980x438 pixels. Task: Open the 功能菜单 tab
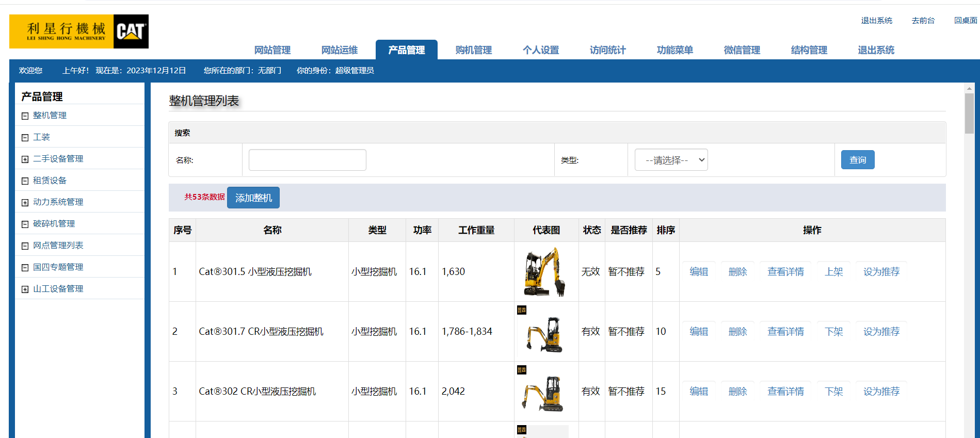pyautogui.click(x=675, y=50)
